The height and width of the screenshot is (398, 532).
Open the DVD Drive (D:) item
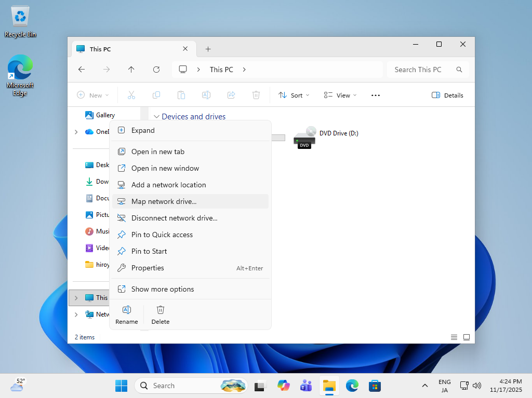[326, 137]
